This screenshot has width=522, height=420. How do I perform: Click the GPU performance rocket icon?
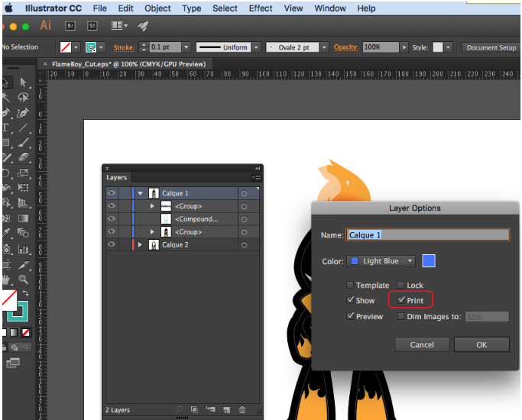pos(143,25)
